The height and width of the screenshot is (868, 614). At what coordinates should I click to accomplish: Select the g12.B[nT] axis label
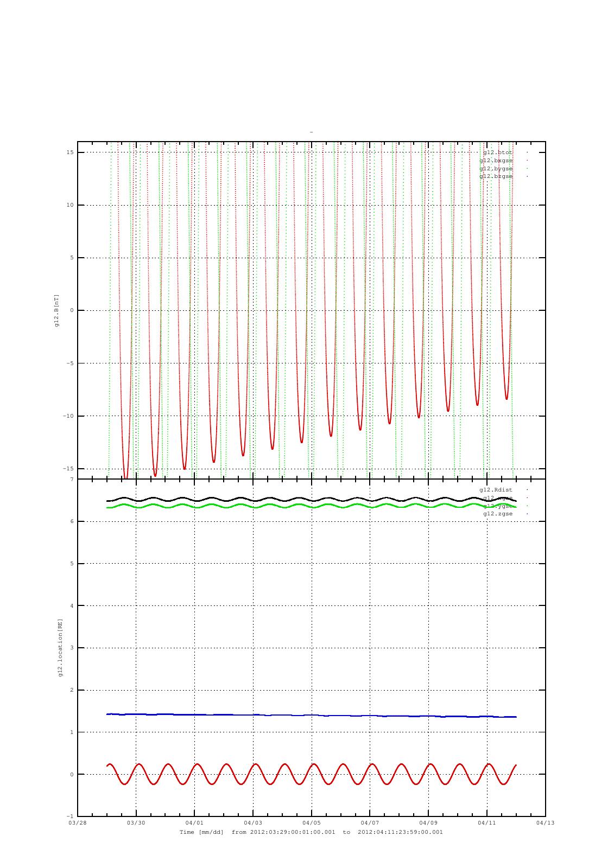coord(56,311)
